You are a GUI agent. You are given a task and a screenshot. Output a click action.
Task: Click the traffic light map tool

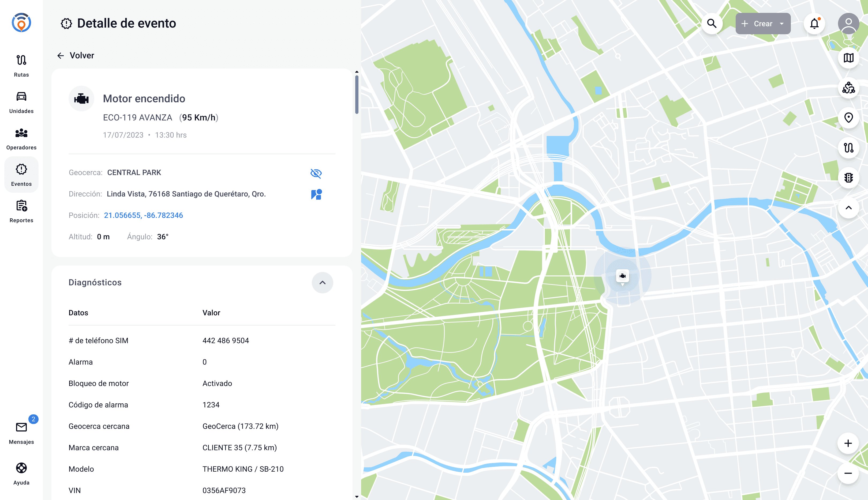coord(848,177)
